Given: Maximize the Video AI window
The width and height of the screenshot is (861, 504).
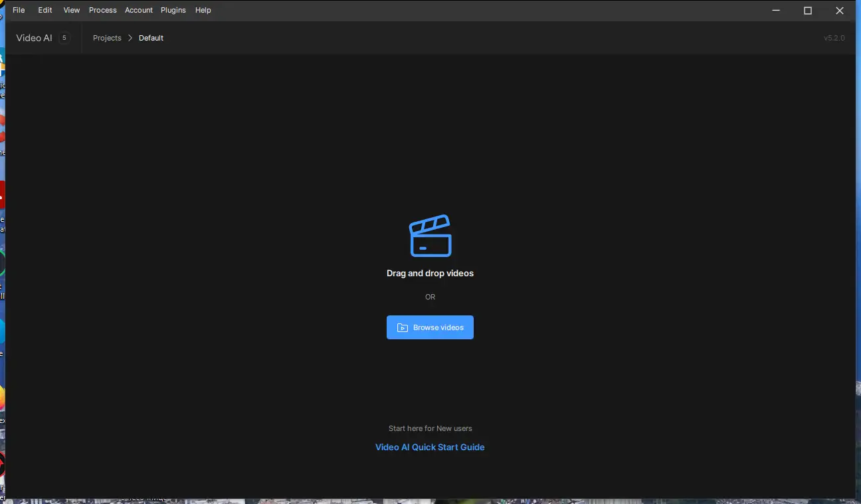Looking at the screenshot, I should click(808, 10).
